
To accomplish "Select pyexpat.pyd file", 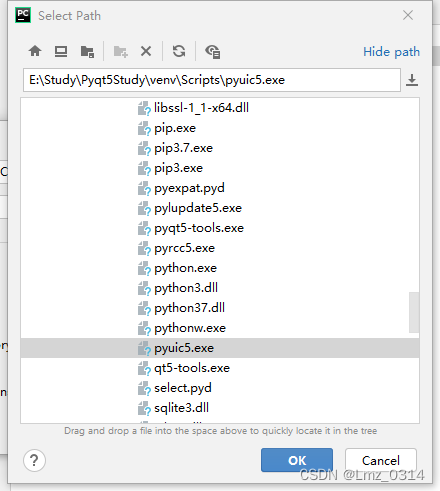I will click(x=189, y=188).
